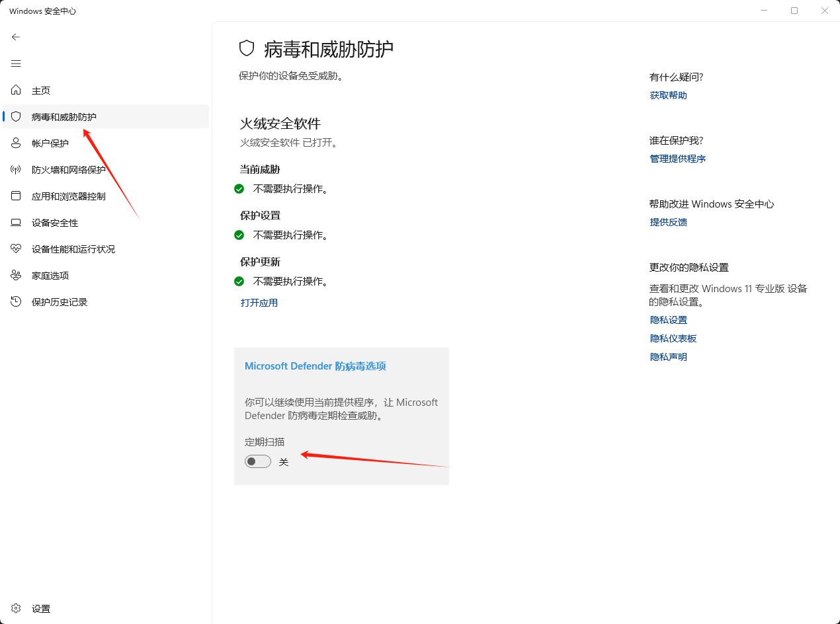Image resolution: width=840 pixels, height=624 pixels.
Task: Open 保护历史记录 history icon
Action: click(x=16, y=301)
